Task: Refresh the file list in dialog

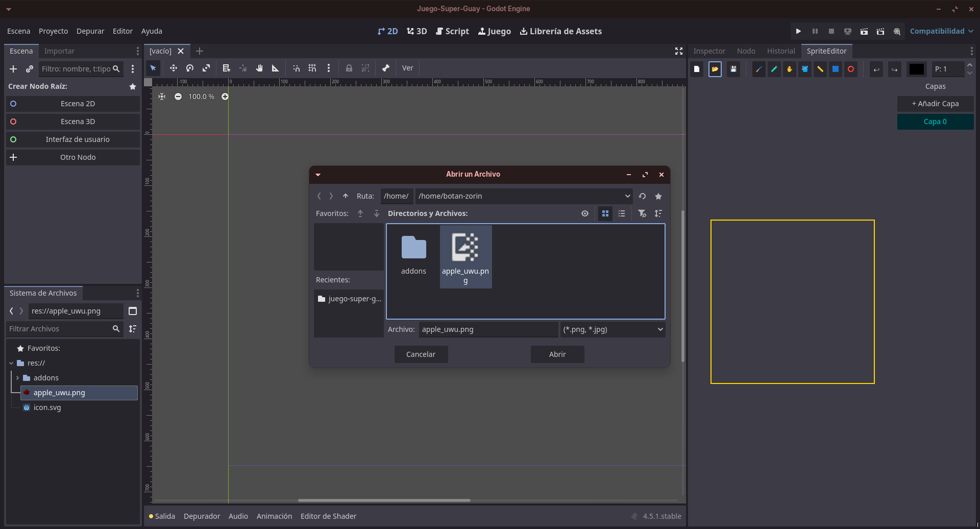Action: coord(642,196)
